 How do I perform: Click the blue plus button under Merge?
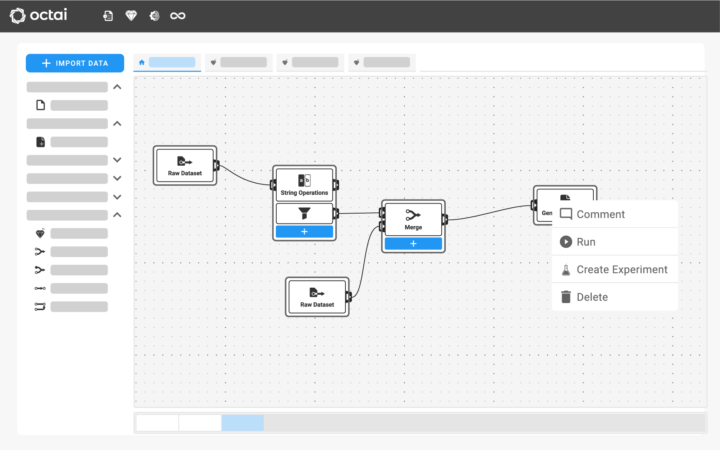413,244
